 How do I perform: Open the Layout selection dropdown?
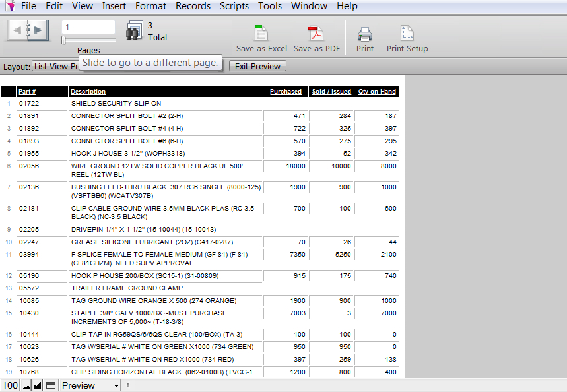point(56,67)
